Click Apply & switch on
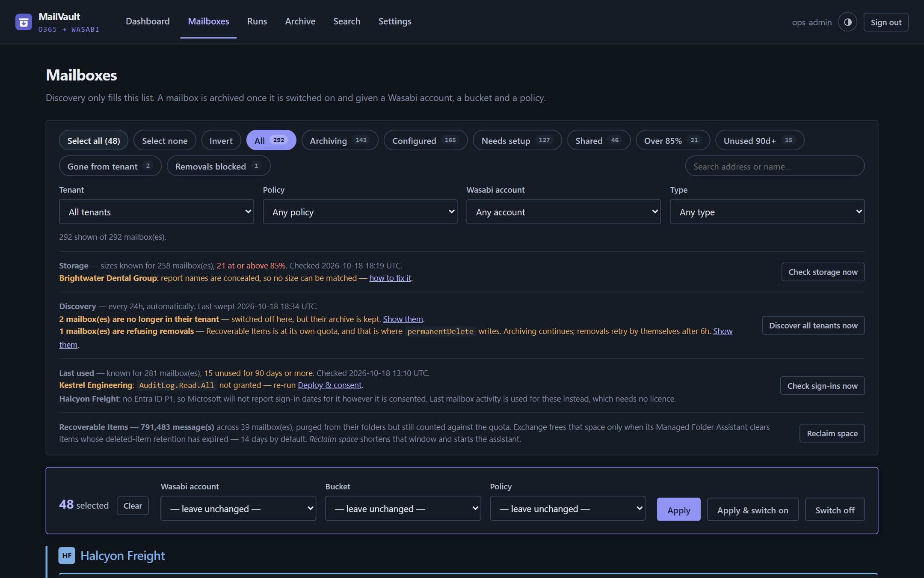Viewport: 924px width, 578px height. coord(752,509)
